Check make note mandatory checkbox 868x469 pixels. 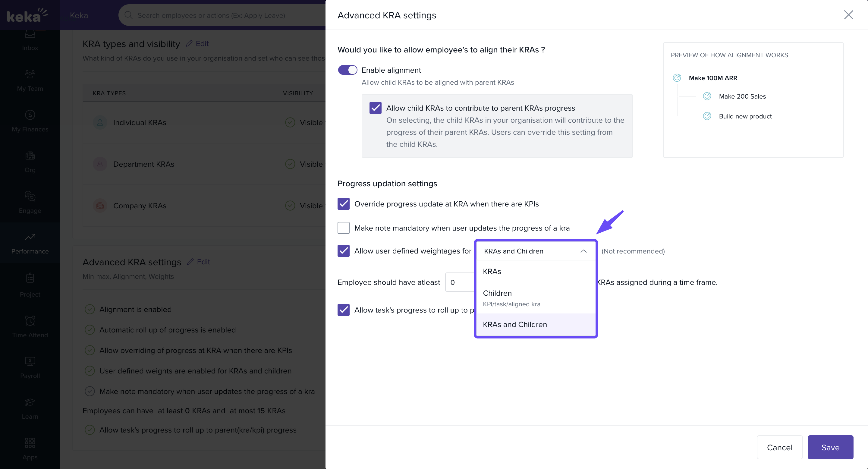(x=343, y=228)
